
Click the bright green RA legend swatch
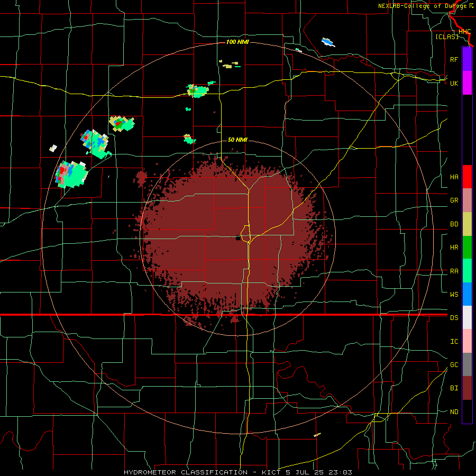point(467,271)
